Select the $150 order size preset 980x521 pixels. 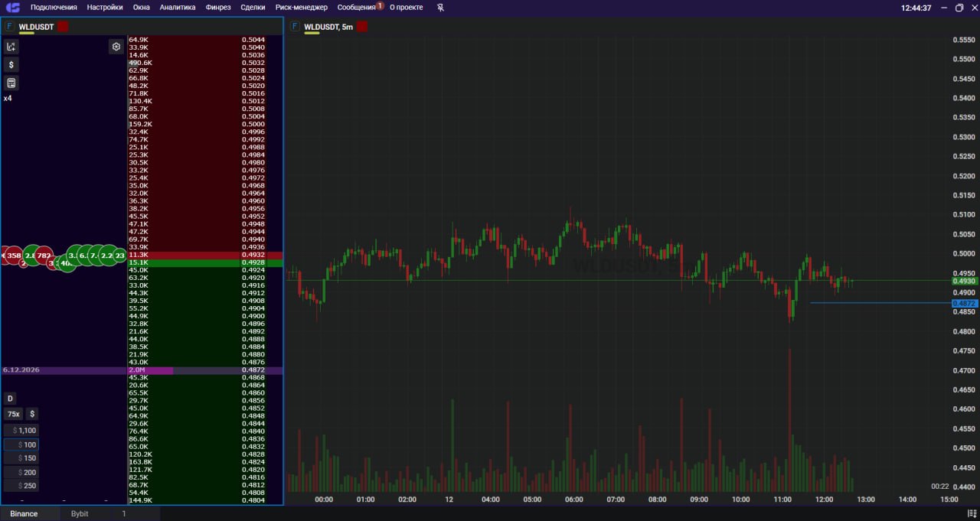tap(21, 458)
